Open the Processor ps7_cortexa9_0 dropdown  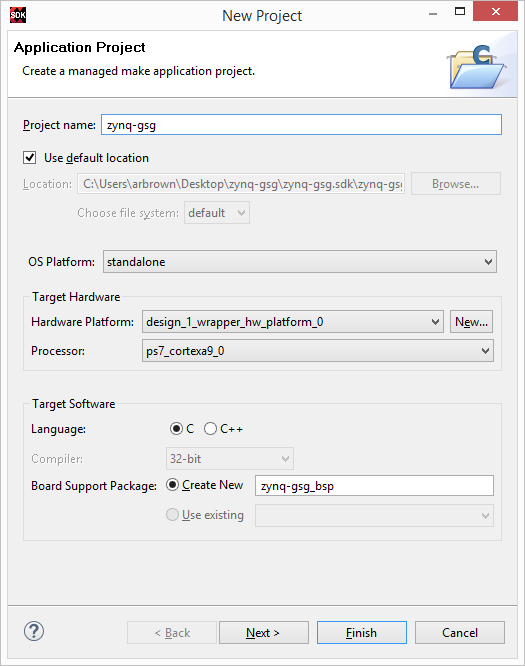click(318, 351)
